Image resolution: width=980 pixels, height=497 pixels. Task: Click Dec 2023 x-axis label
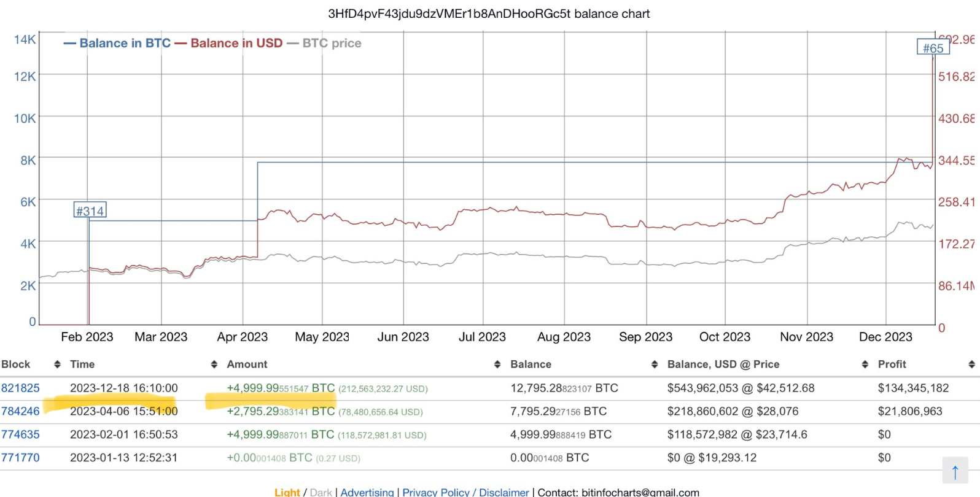click(885, 337)
